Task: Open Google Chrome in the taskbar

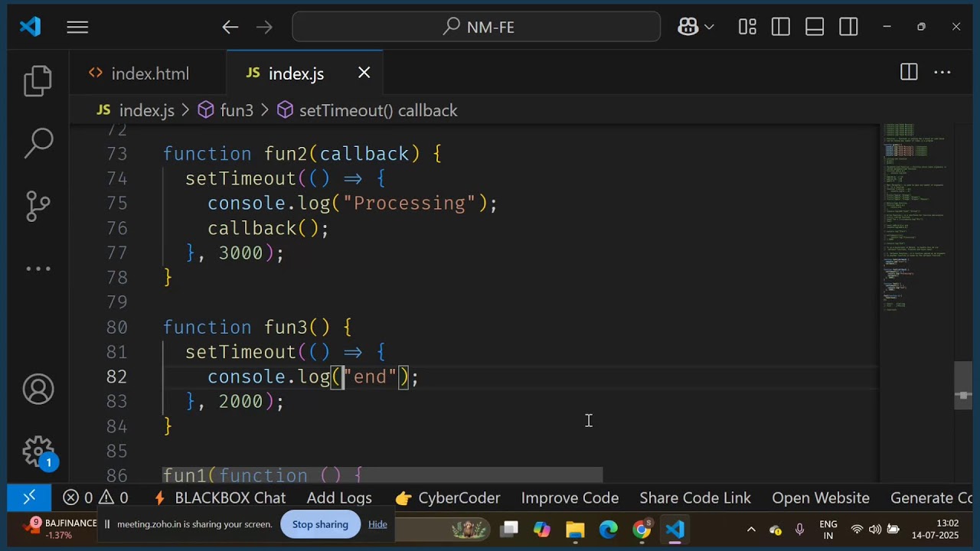Action: click(642, 529)
